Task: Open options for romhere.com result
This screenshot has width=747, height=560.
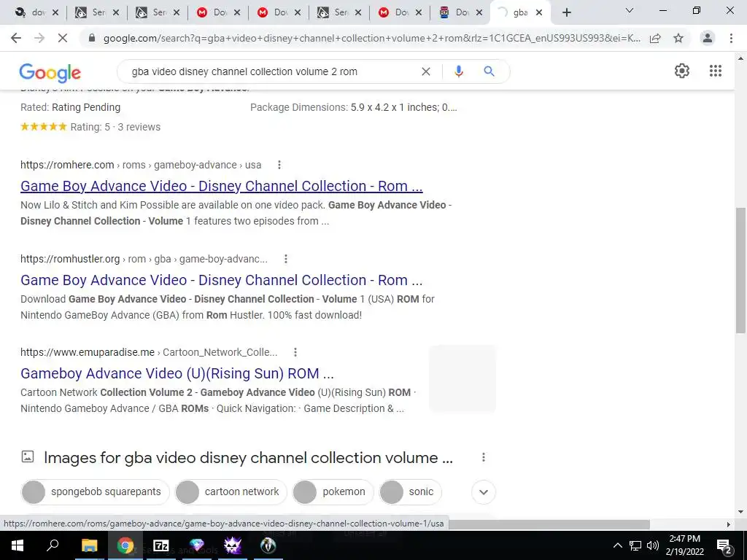Action: click(x=279, y=165)
